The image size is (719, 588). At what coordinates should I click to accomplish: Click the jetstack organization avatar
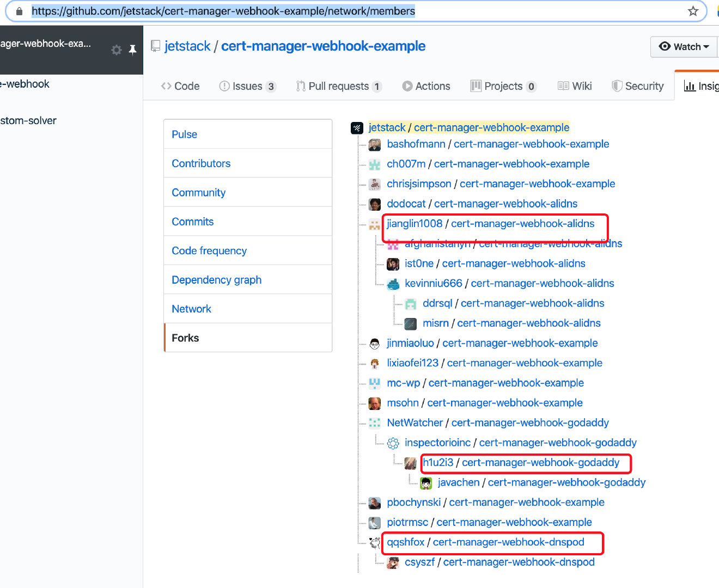(x=357, y=128)
